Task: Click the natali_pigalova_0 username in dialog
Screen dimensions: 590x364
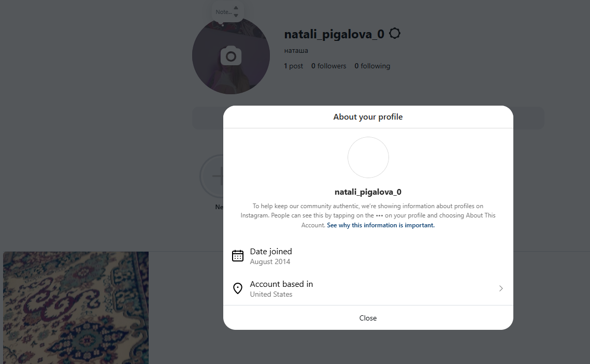Action: tap(368, 192)
